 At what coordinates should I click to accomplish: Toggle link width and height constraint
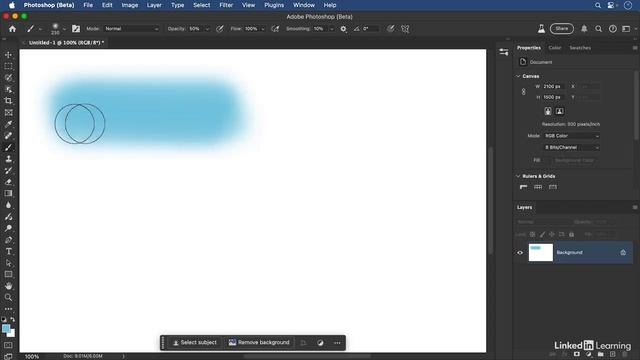coord(524,92)
